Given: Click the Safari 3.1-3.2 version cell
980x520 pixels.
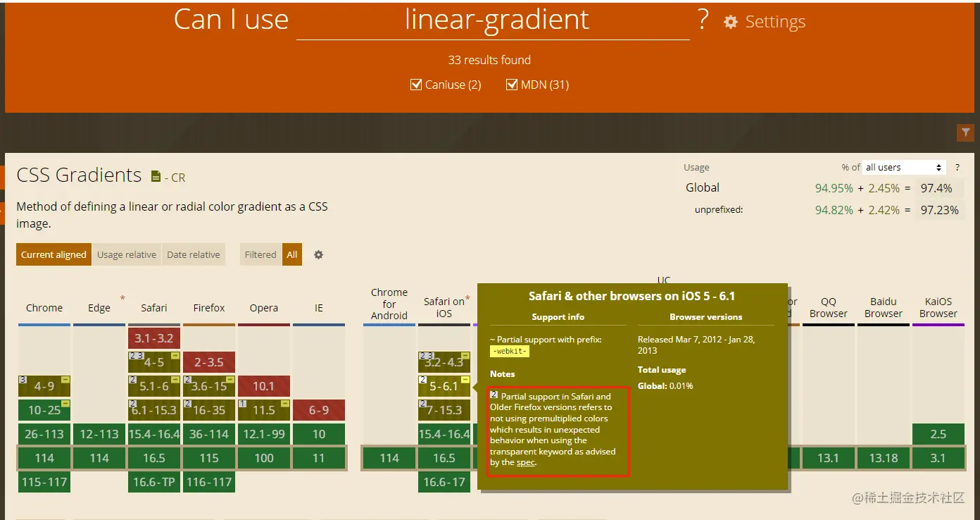Looking at the screenshot, I should (154, 338).
